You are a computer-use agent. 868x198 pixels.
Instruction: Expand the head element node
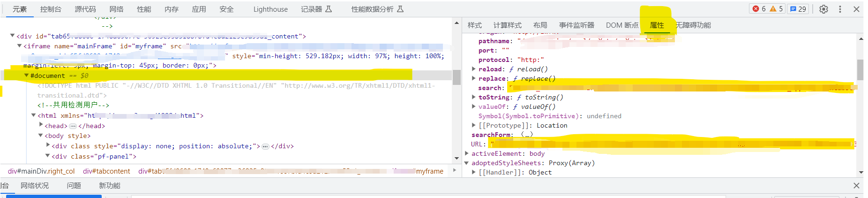(41, 125)
